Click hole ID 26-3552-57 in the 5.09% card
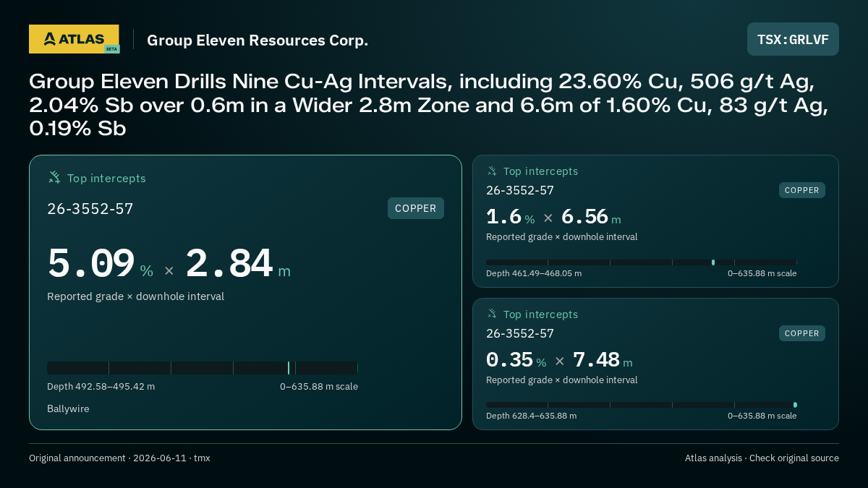This screenshot has width=868, height=488. (90, 209)
